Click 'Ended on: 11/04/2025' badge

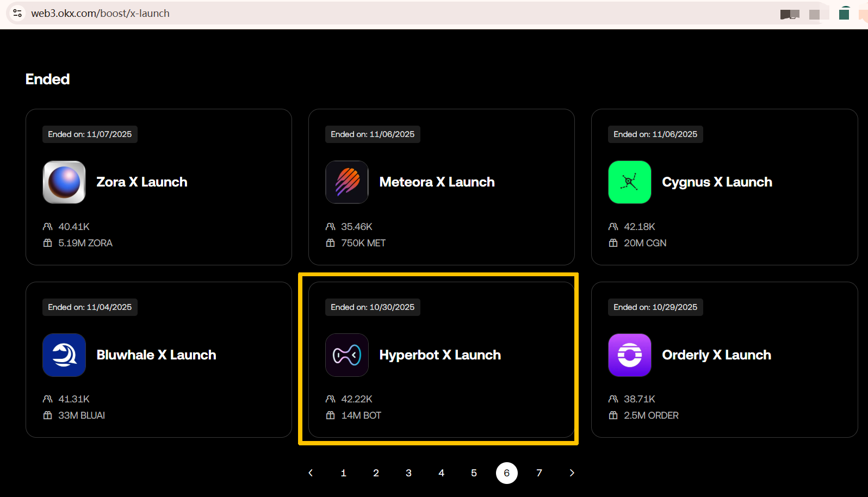pos(90,307)
